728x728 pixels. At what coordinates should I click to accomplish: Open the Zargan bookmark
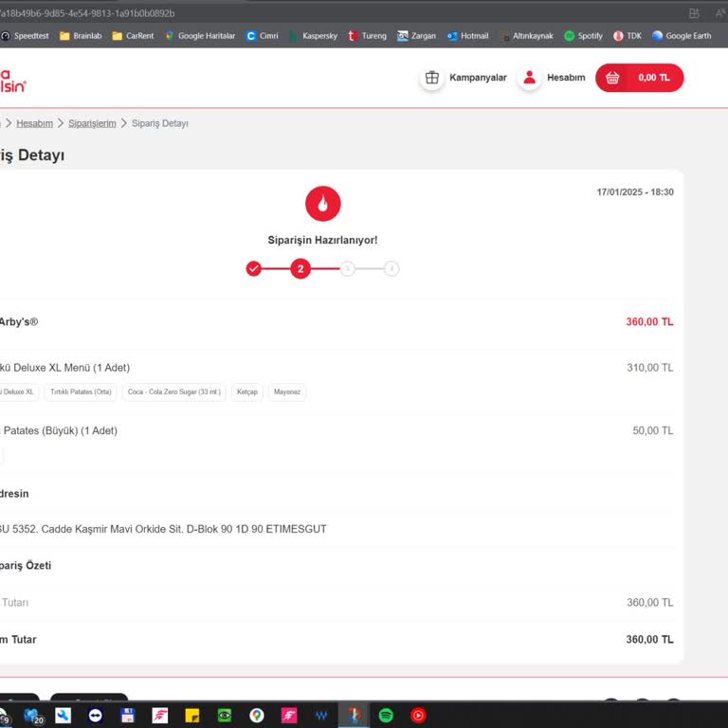pos(416,36)
